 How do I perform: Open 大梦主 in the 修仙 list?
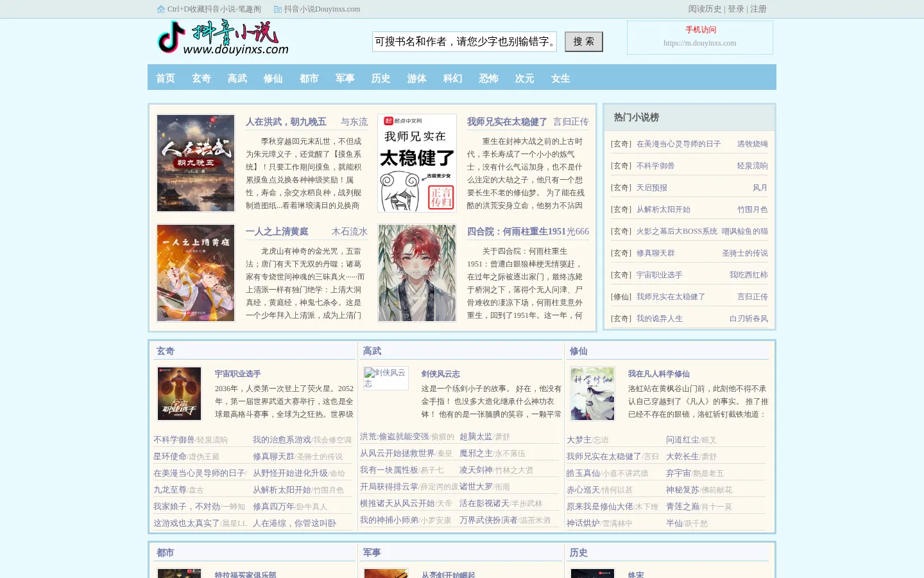point(579,440)
